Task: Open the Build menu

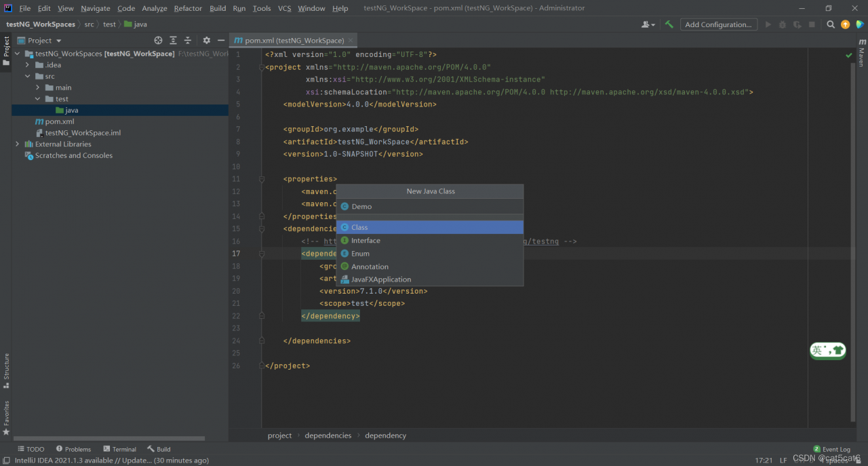Action: click(218, 8)
